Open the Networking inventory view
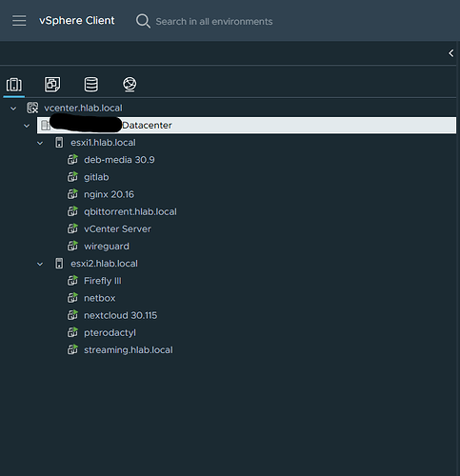 point(130,85)
